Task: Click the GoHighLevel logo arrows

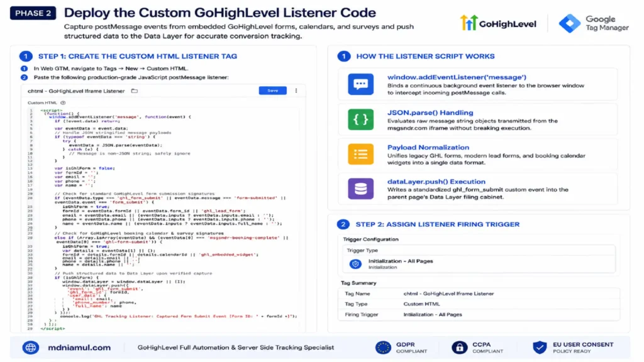Action: (469, 23)
